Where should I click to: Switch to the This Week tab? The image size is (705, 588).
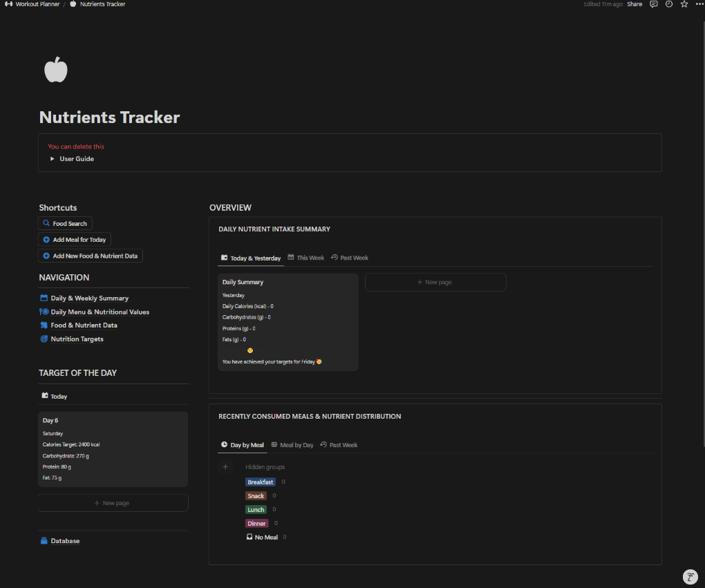coord(305,258)
